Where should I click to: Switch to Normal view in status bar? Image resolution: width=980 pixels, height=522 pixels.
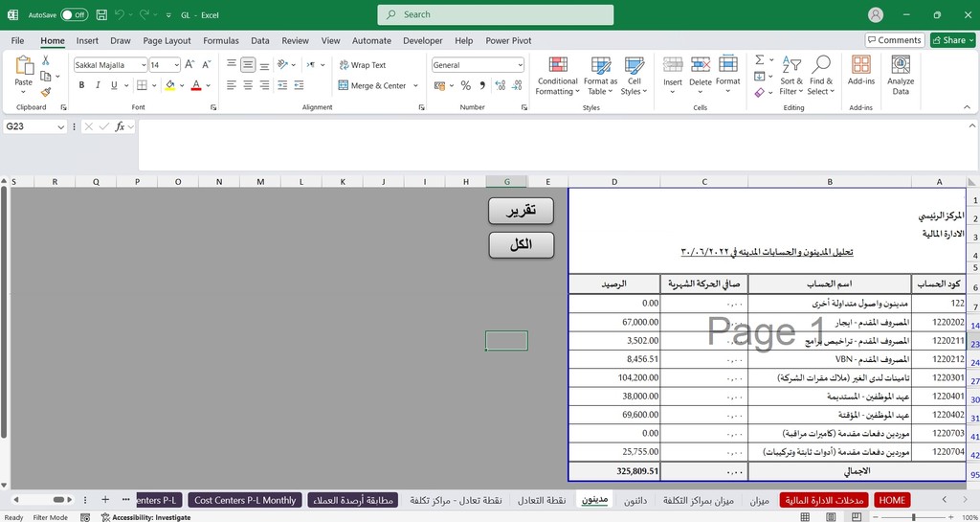click(x=805, y=517)
